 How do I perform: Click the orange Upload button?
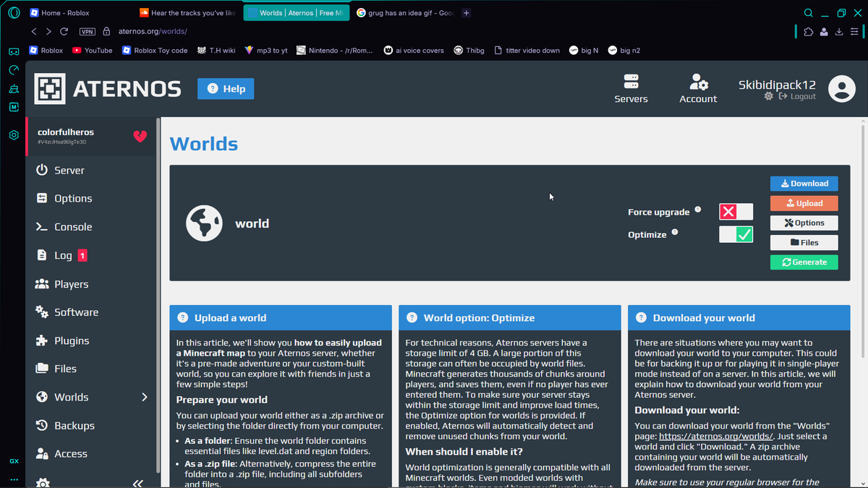(x=804, y=203)
